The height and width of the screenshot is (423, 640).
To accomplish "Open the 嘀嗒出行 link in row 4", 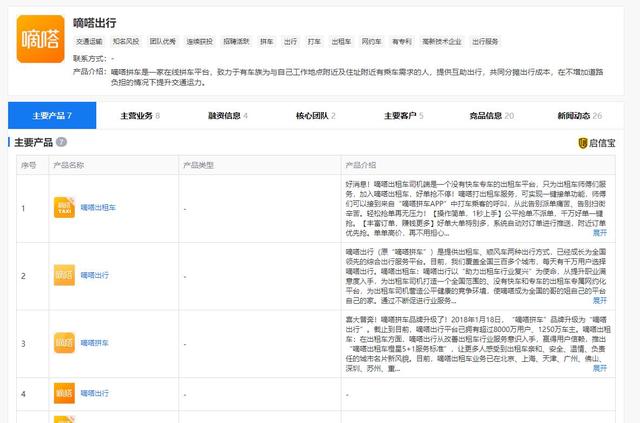I will pos(94,393).
